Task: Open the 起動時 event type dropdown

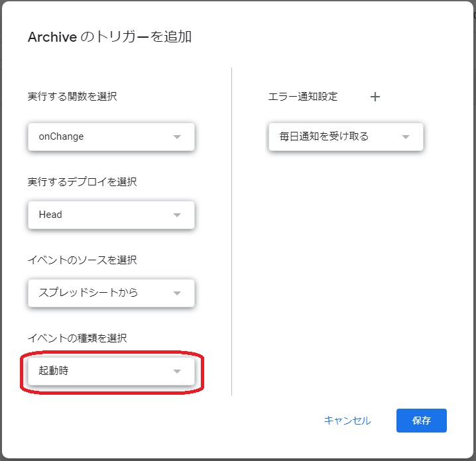Action: click(x=111, y=371)
